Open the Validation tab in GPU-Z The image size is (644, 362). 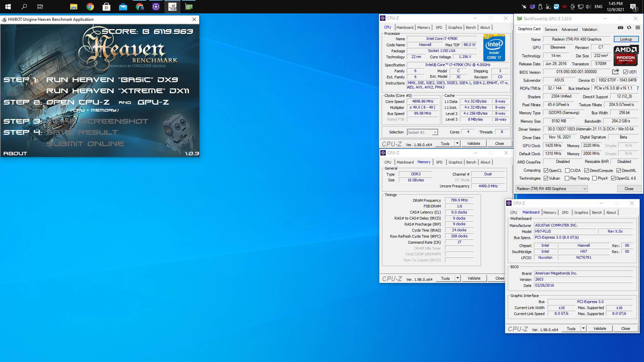[x=589, y=29]
